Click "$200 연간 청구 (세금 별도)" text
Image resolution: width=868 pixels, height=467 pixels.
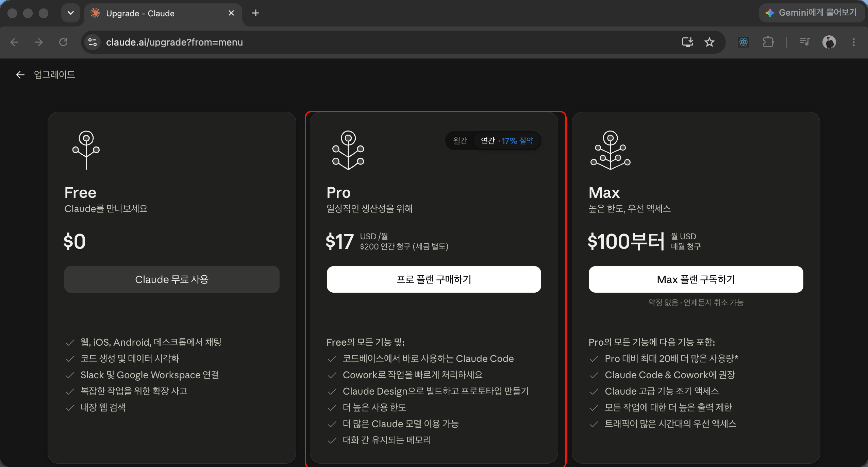pyautogui.click(x=404, y=246)
